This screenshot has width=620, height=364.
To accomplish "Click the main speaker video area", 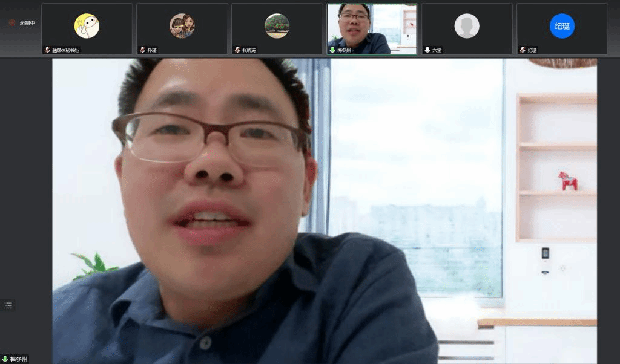I will [324, 212].
